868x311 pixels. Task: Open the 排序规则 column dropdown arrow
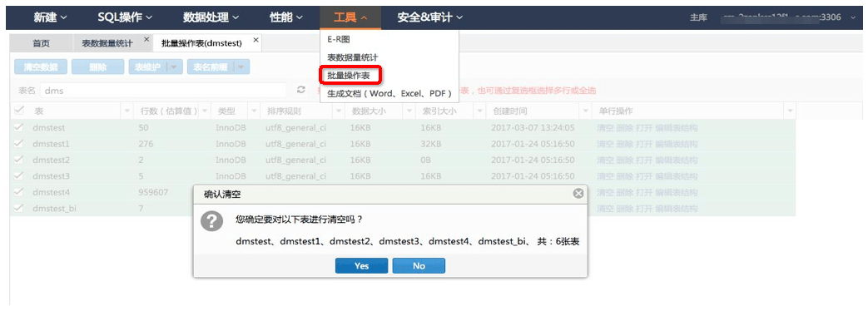coord(339,111)
